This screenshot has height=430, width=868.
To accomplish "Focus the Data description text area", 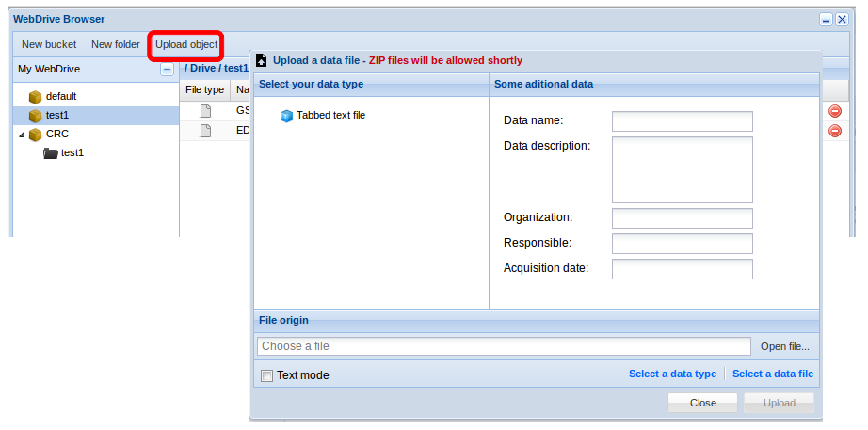I will (682, 170).
